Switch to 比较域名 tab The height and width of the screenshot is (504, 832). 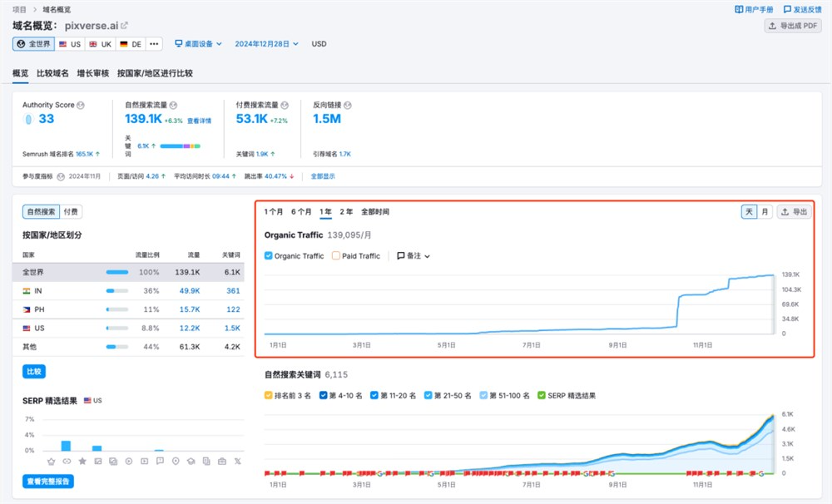(52, 73)
